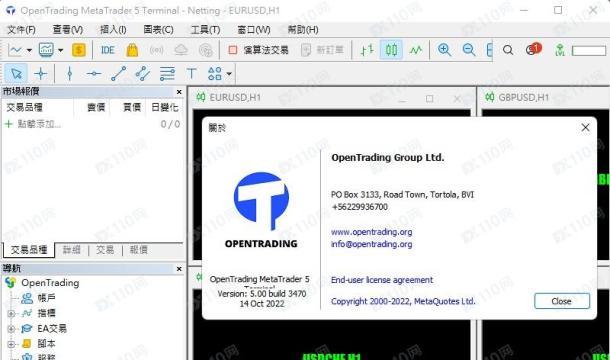Click the chart templates icon
610x360 pixels.
(x=46, y=50)
